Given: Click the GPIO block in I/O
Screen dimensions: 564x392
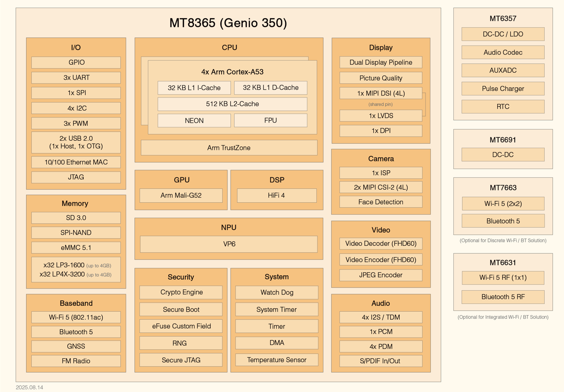Looking at the screenshot, I should tap(76, 63).
